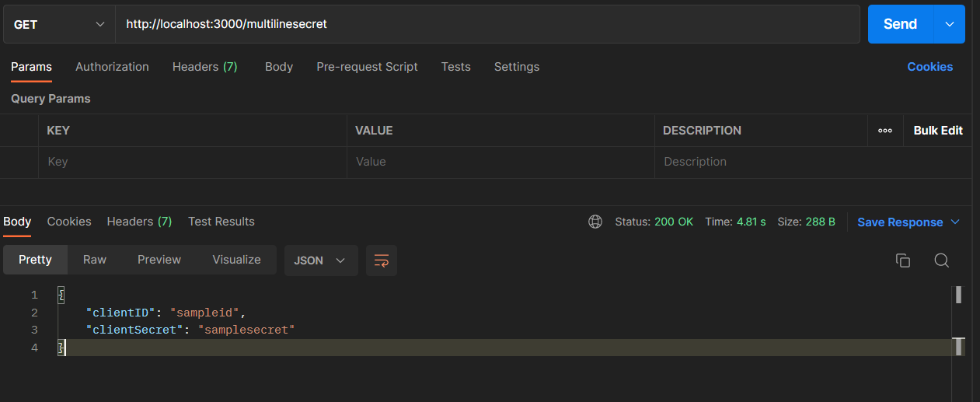Switch to Raw response view
Image resolution: width=980 pixels, height=402 pixels.
tap(95, 260)
